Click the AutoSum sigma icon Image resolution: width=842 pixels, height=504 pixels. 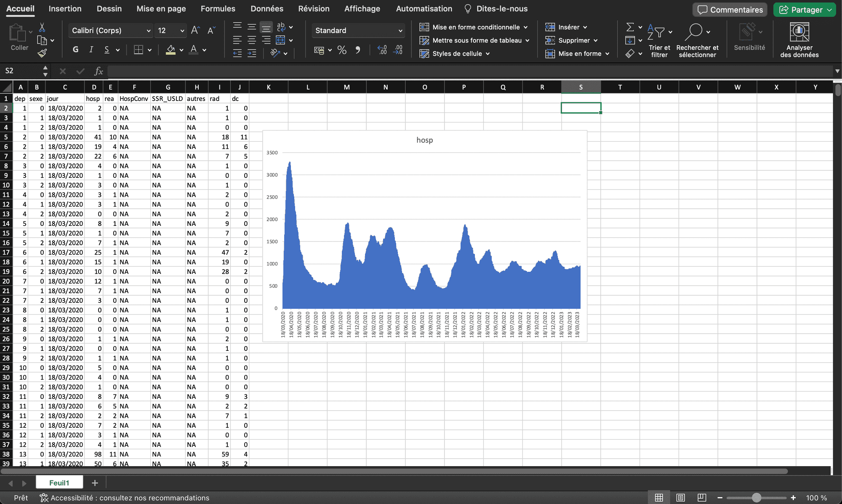(x=630, y=27)
